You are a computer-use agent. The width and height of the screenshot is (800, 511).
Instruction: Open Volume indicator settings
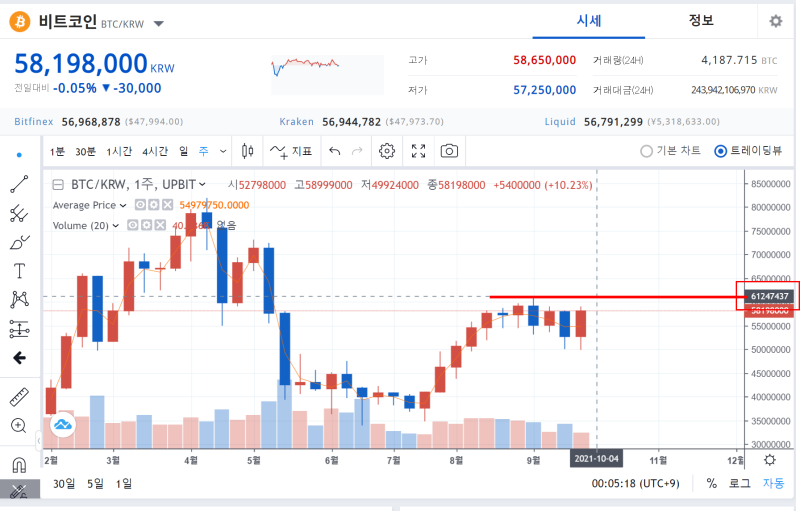146,225
